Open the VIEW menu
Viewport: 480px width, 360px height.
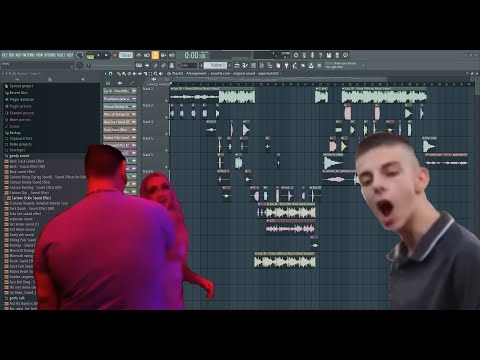[40, 55]
